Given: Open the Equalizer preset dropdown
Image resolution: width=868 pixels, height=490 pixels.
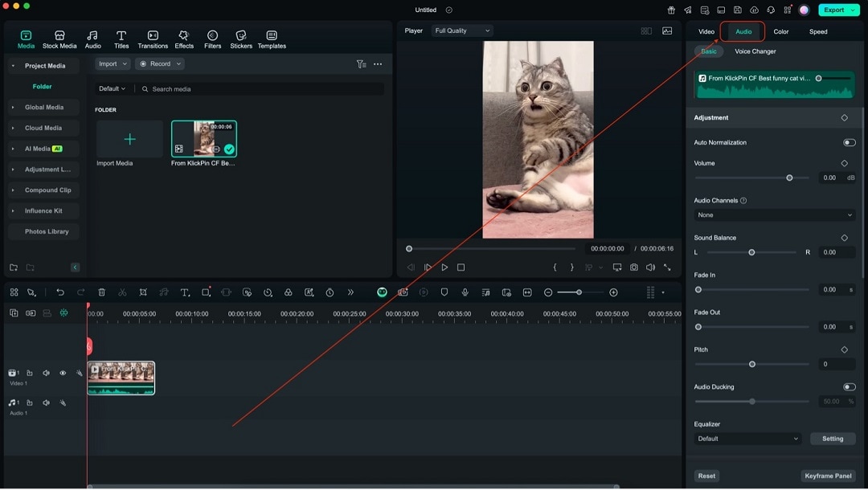Looking at the screenshot, I should coord(747,439).
